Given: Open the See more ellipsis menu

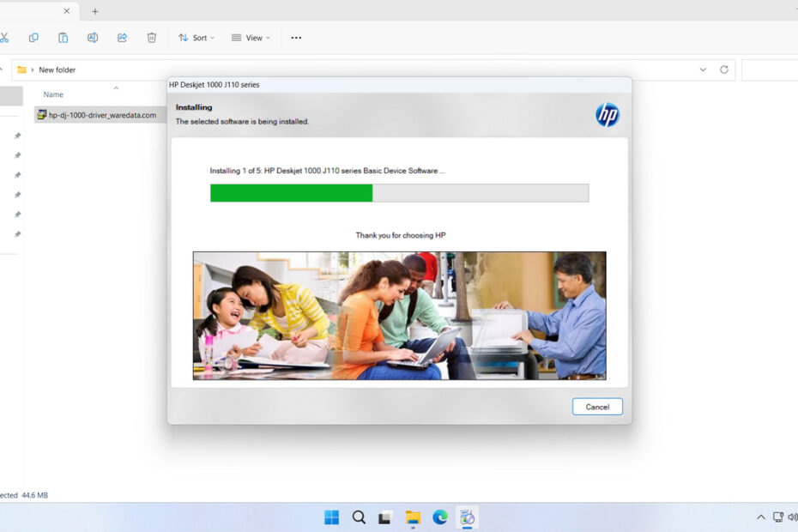Looking at the screenshot, I should pyautogui.click(x=296, y=37).
